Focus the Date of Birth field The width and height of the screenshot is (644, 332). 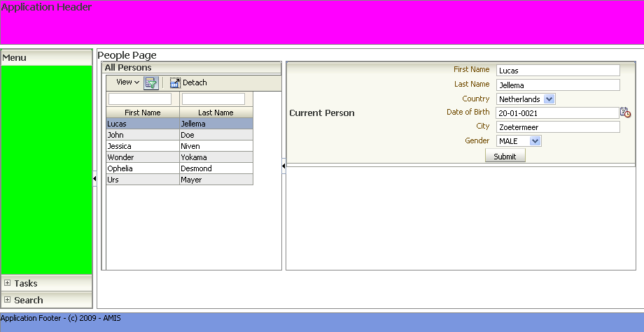(x=557, y=113)
